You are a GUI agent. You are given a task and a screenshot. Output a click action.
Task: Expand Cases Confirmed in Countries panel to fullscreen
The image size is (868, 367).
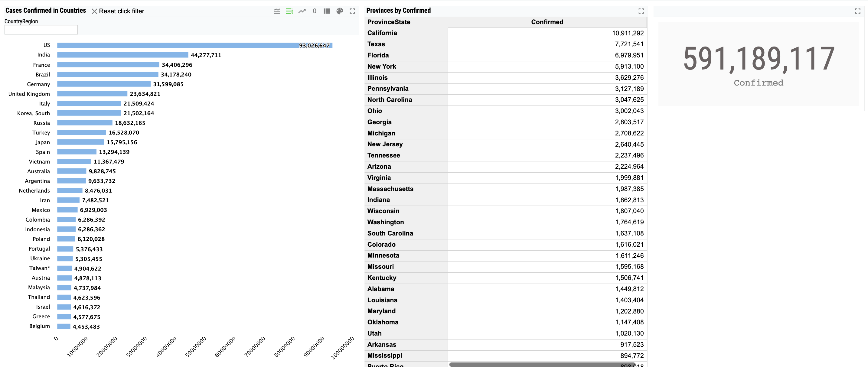(352, 11)
